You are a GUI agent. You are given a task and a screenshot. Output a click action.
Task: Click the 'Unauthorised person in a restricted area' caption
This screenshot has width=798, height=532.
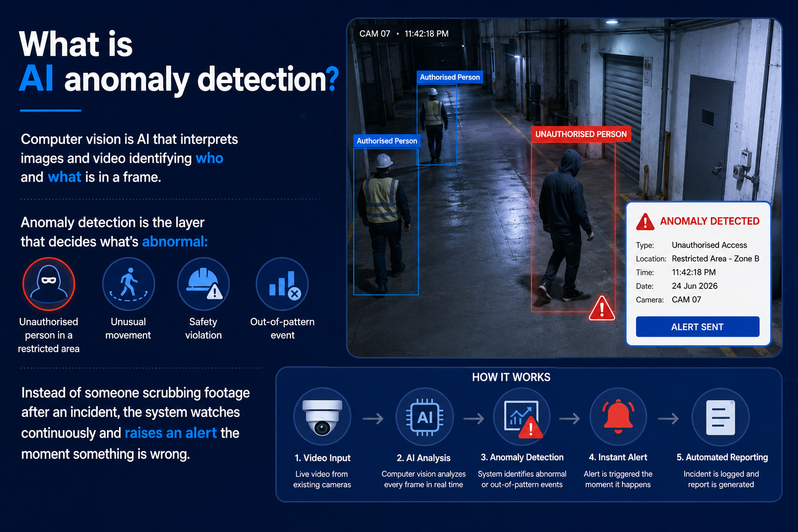click(49, 335)
